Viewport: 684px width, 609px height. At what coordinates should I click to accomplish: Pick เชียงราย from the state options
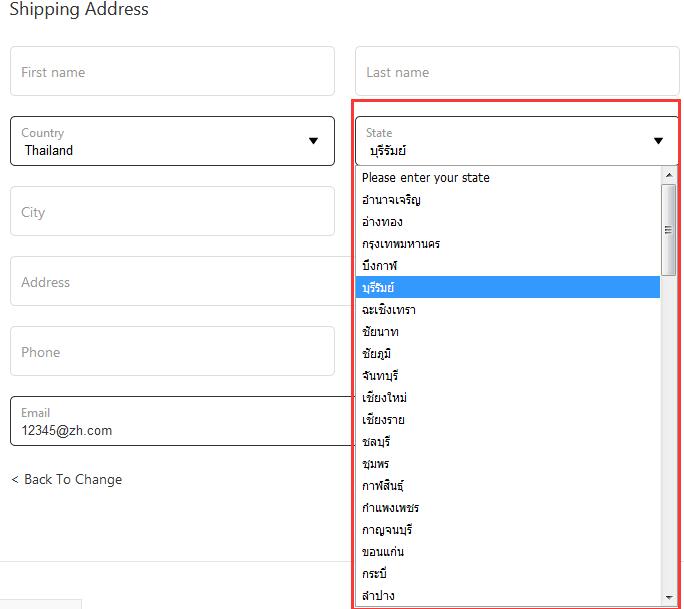(384, 420)
